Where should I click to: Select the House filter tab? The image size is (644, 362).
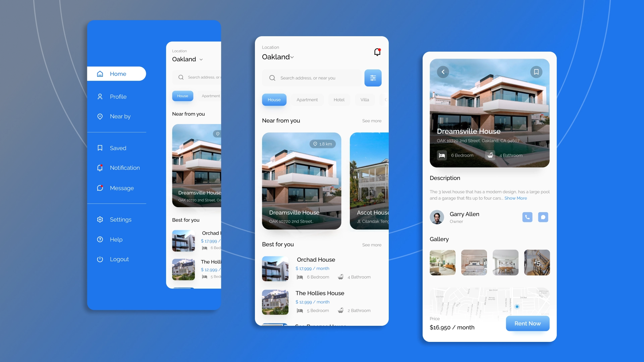coord(274,100)
